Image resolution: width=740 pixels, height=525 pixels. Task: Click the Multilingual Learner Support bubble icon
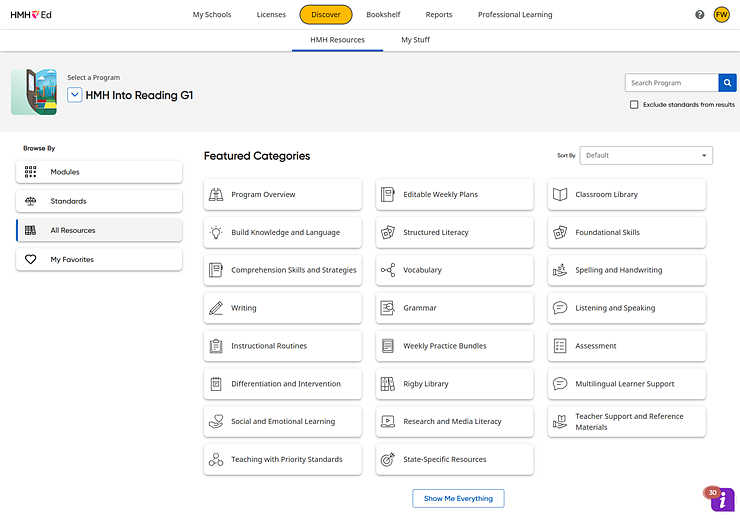tap(560, 384)
